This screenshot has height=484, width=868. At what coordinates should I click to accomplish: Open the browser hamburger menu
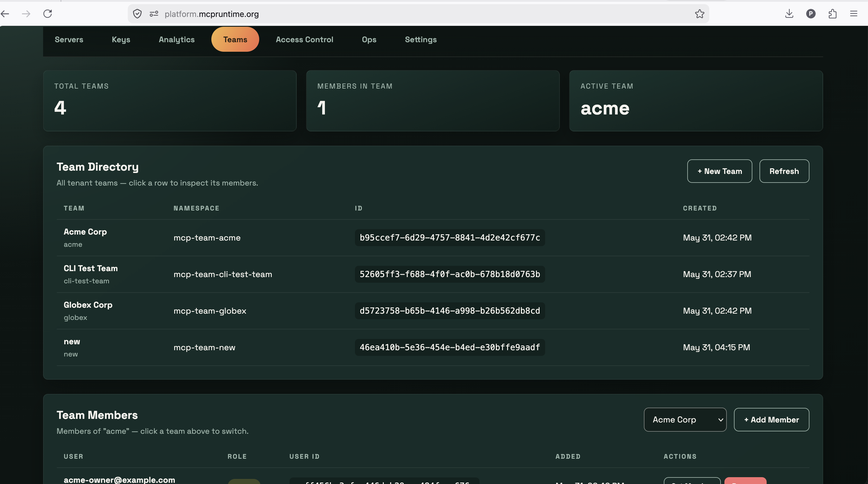tap(853, 14)
